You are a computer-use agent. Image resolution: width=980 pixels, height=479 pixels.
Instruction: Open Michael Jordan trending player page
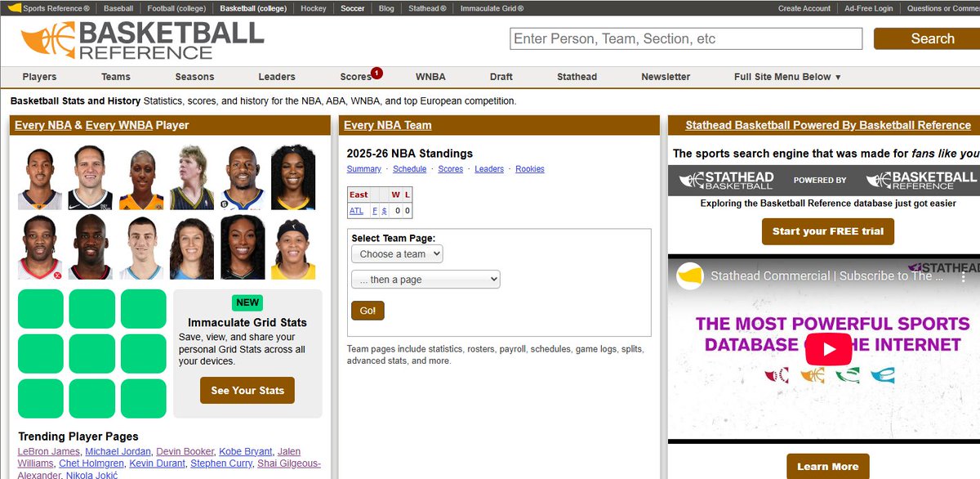click(x=118, y=452)
